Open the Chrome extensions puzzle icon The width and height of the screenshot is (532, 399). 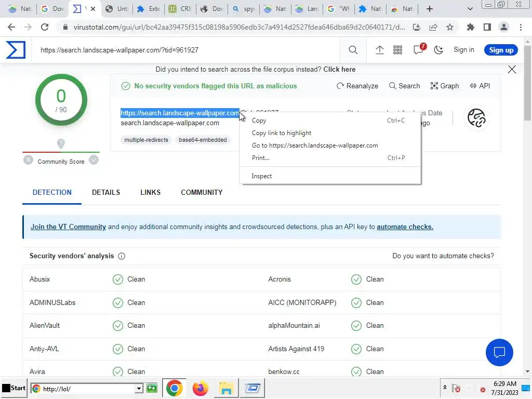pyautogui.click(x=470, y=27)
